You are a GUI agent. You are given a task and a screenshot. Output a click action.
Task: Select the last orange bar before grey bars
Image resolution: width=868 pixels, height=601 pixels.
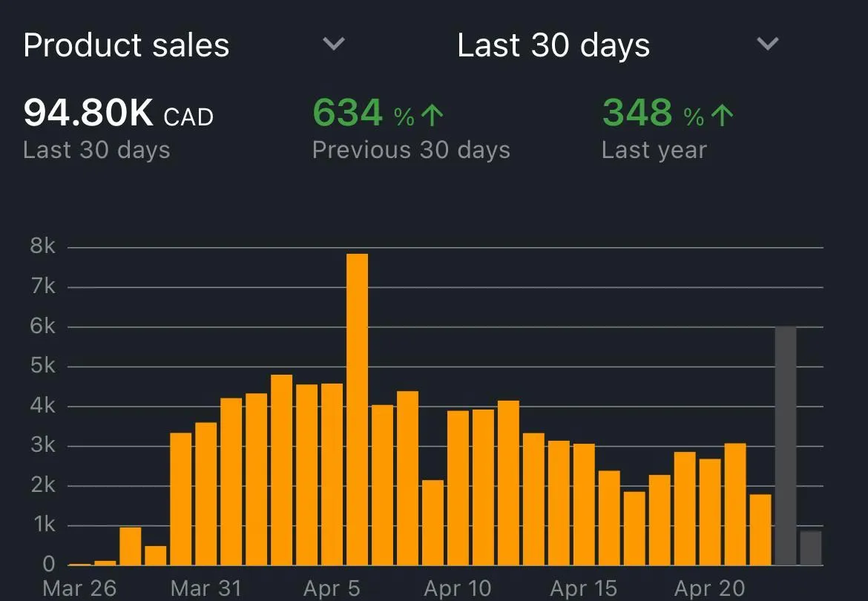tap(760, 530)
